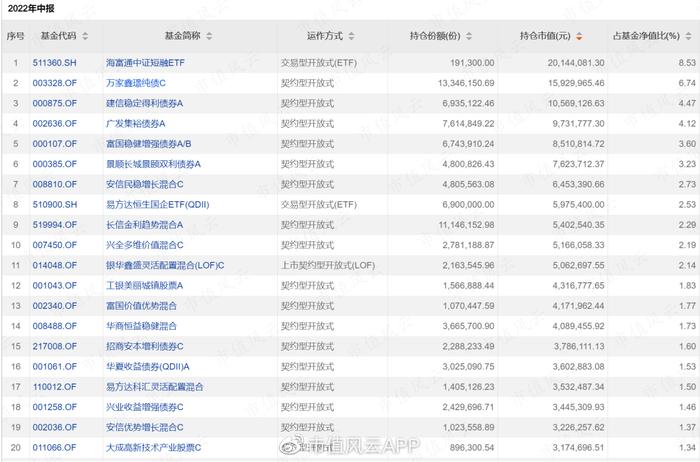
Task: Open fund code 001061.OF
Action: 54,366
